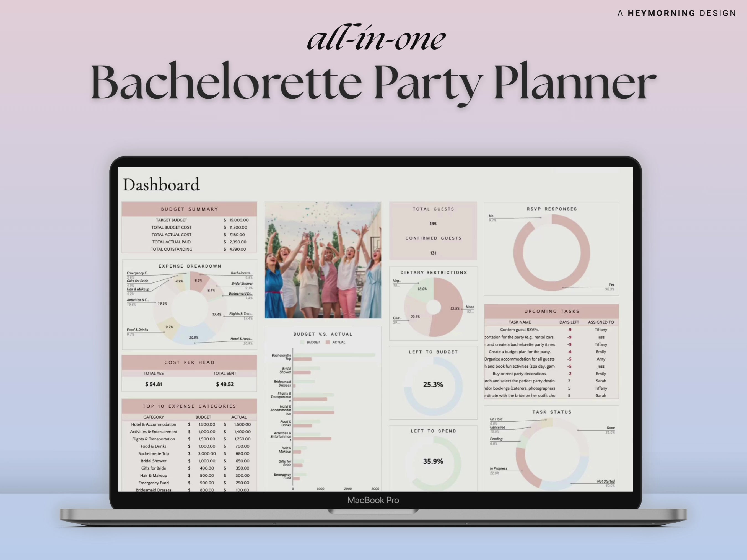Screen dimensions: 747x560
Task: Select the Confirmed Guests value 131
Action: [x=433, y=253]
